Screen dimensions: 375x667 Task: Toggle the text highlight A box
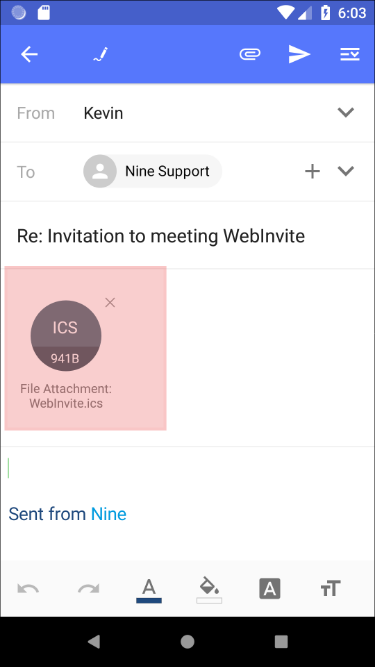pyautogui.click(x=270, y=589)
